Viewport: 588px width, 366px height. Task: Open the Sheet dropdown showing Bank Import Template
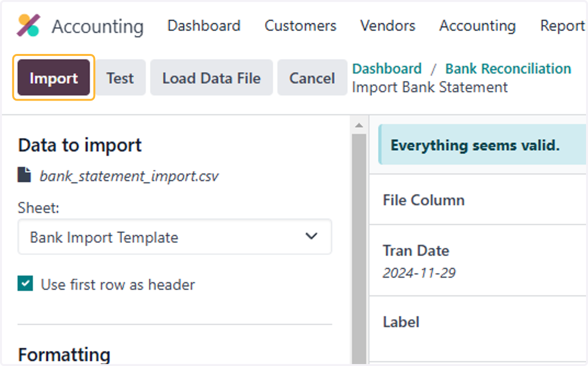(175, 237)
